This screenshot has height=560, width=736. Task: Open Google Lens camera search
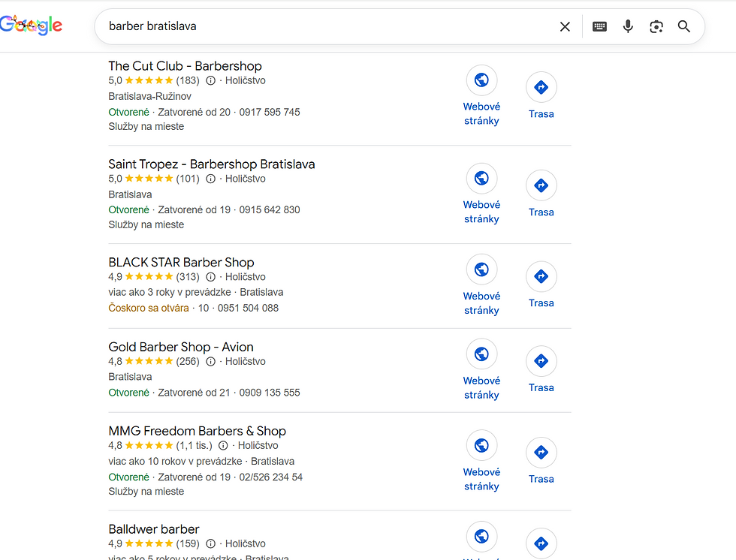pos(656,26)
